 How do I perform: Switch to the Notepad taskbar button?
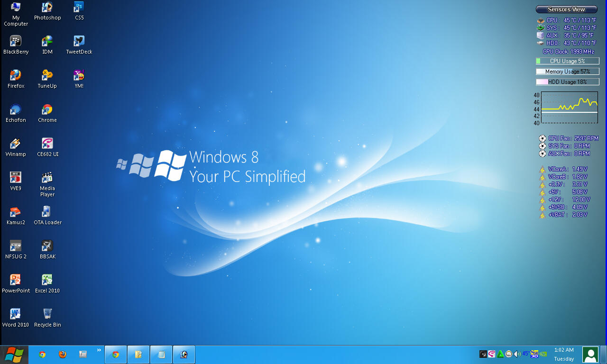161,355
